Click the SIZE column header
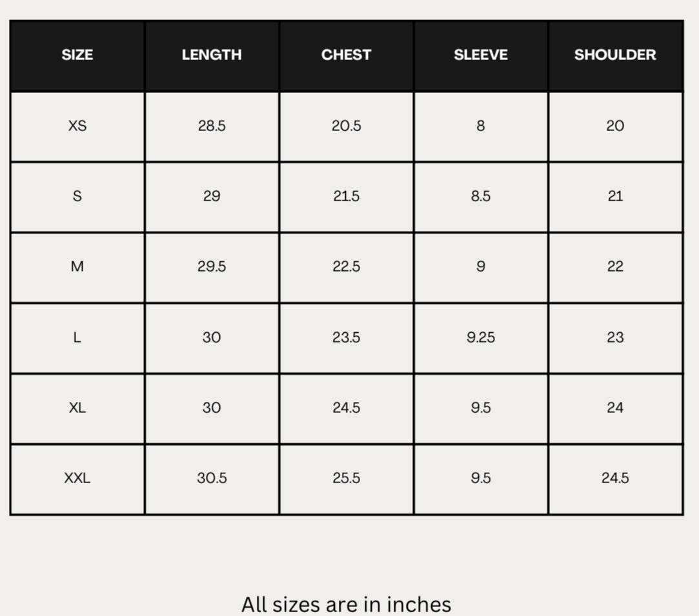 (77, 55)
